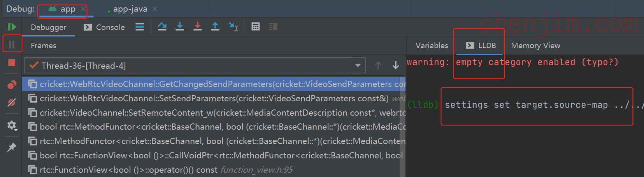Screen dimensions: 644x177
Task: Move to next frame down arrow
Action: pyautogui.click(x=396, y=65)
